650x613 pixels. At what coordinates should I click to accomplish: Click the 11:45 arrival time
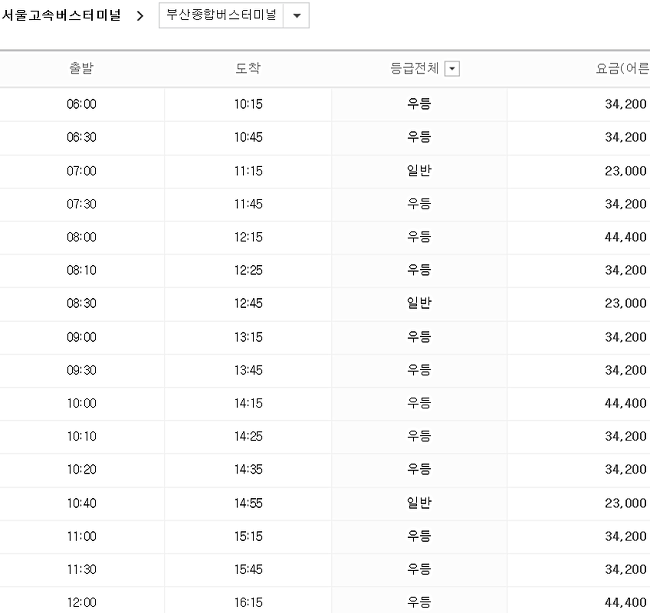(248, 204)
